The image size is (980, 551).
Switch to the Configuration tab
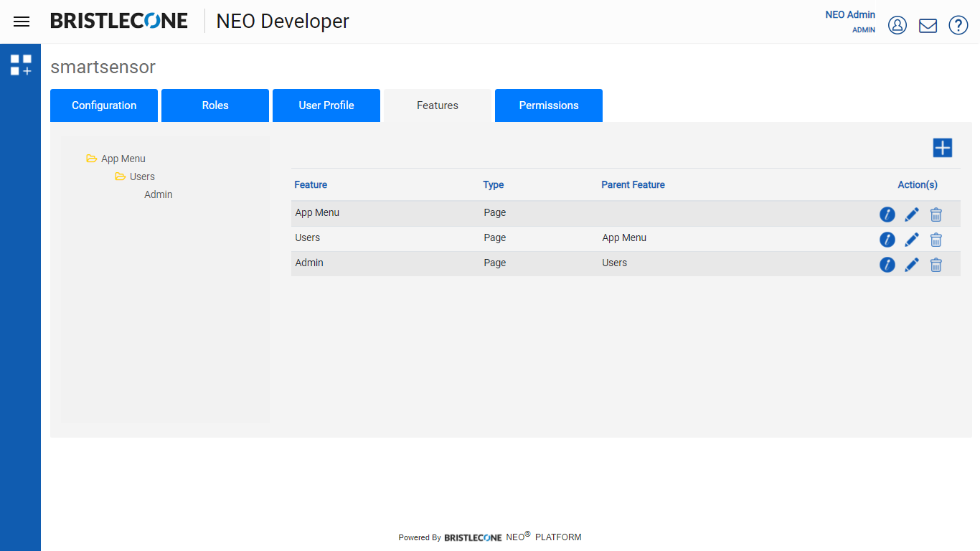[104, 105]
